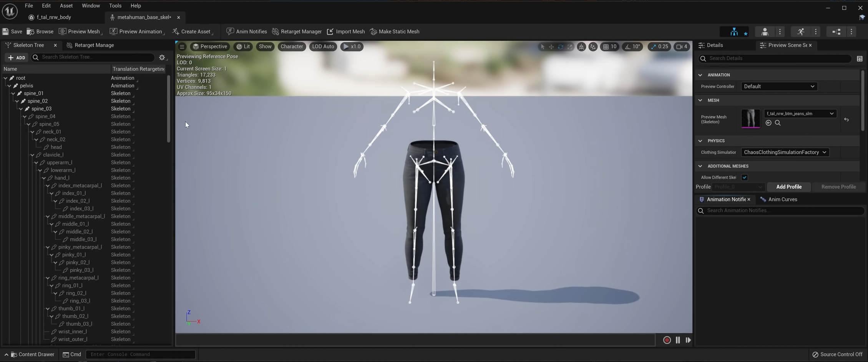
Task: Activate the Rotate tool in viewport
Action: pos(561,46)
